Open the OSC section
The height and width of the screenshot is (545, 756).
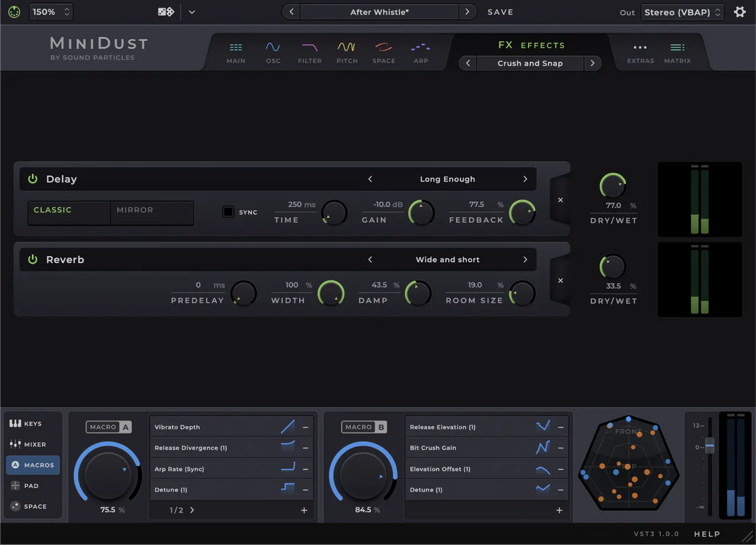[273, 52]
